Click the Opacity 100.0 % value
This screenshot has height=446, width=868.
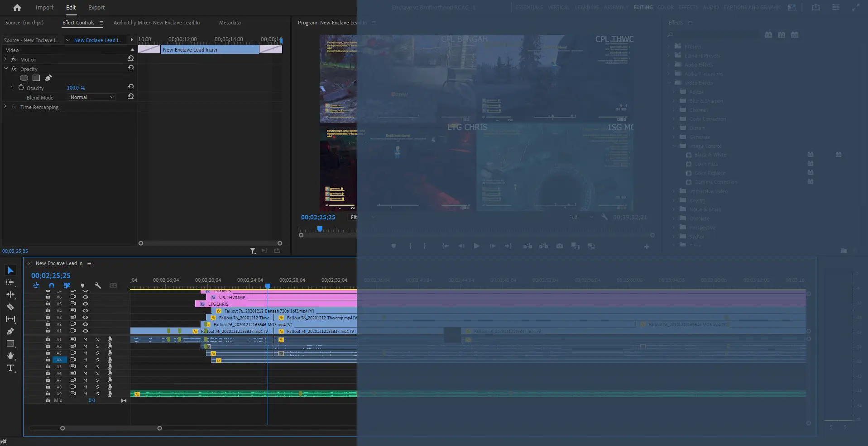pos(76,88)
